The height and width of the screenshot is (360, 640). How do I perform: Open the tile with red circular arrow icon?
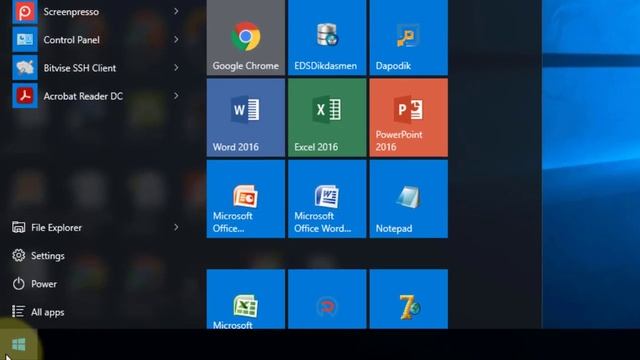point(327,299)
